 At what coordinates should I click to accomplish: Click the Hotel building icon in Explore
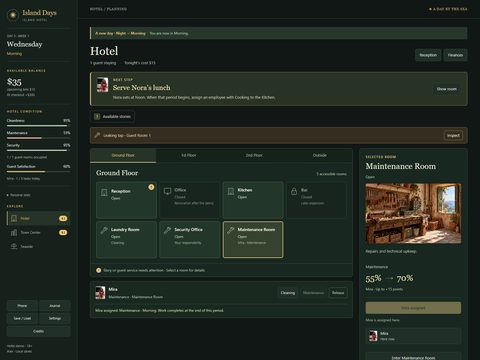14,218
